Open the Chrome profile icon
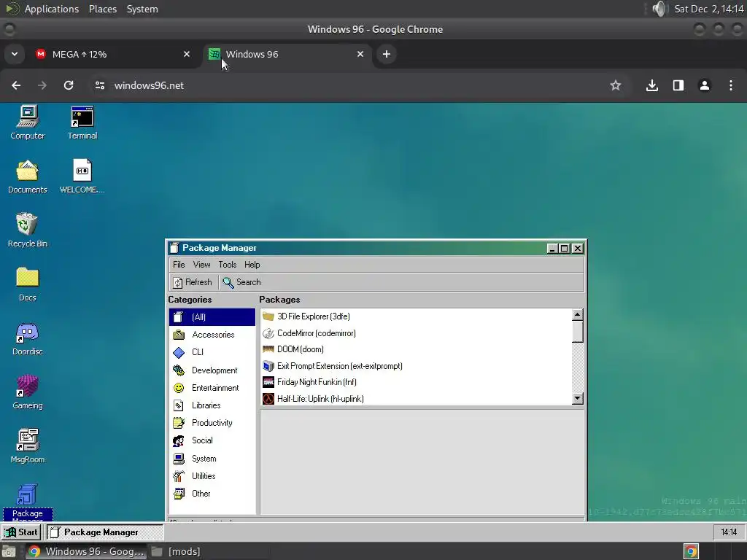 tap(705, 86)
